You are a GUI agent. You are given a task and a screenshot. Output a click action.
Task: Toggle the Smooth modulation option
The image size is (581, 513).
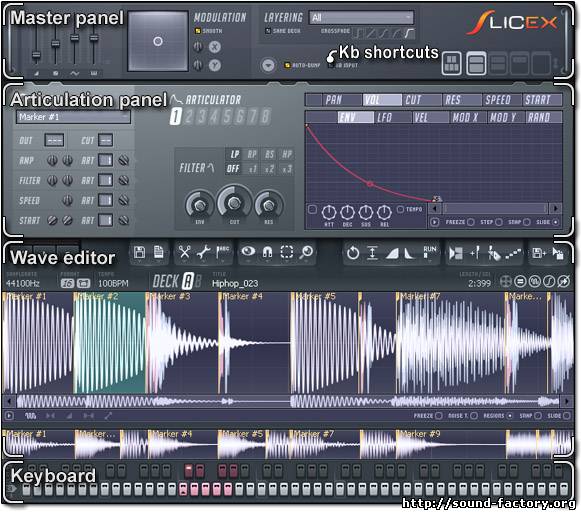(x=197, y=31)
